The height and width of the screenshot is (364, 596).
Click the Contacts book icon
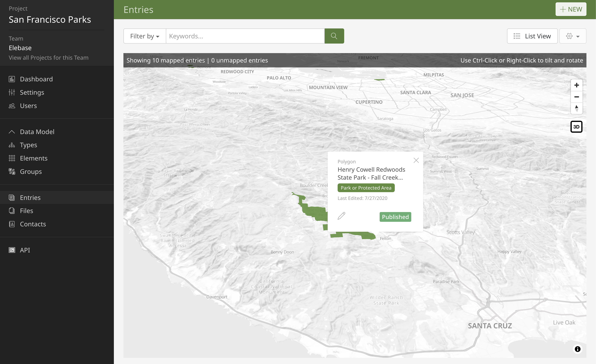coord(12,224)
